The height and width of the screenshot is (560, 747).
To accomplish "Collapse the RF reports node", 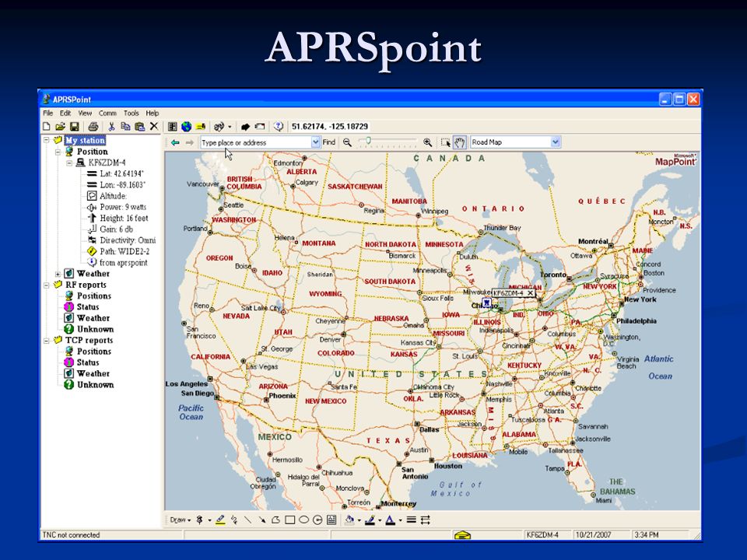I will [x=47, y=285].
